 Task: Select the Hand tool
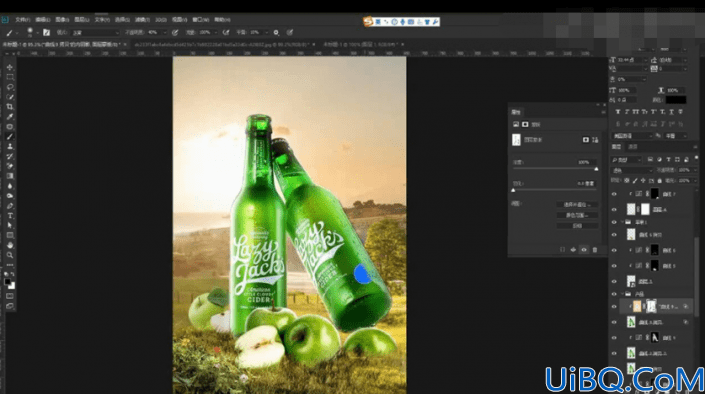[9, 245]
